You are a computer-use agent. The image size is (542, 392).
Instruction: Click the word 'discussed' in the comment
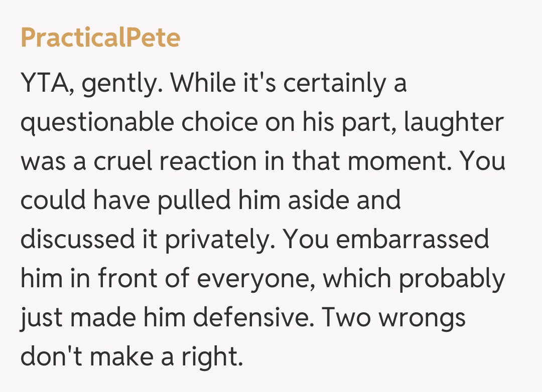(x=73, y=240)
